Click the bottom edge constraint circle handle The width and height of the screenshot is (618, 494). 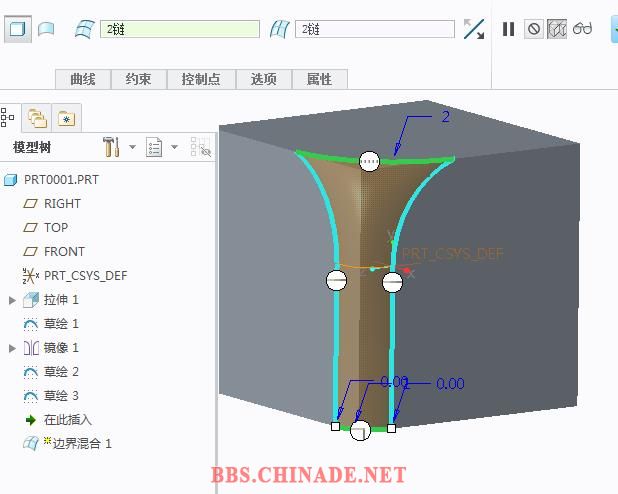coord(360,430)
